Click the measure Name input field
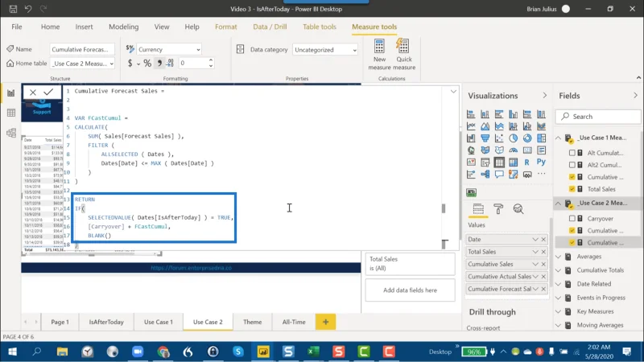Image resolution: width=644 pixels, height=362 pixels. tap(82, 49)
